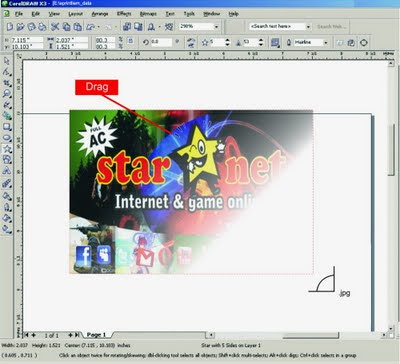400x364 pixels.
Task: Select the Text tool
Action: coord(7,171)
